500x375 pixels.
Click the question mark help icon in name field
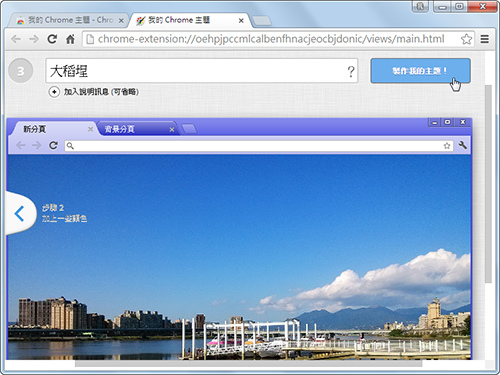pyautogui.click(x=351, y=71)
